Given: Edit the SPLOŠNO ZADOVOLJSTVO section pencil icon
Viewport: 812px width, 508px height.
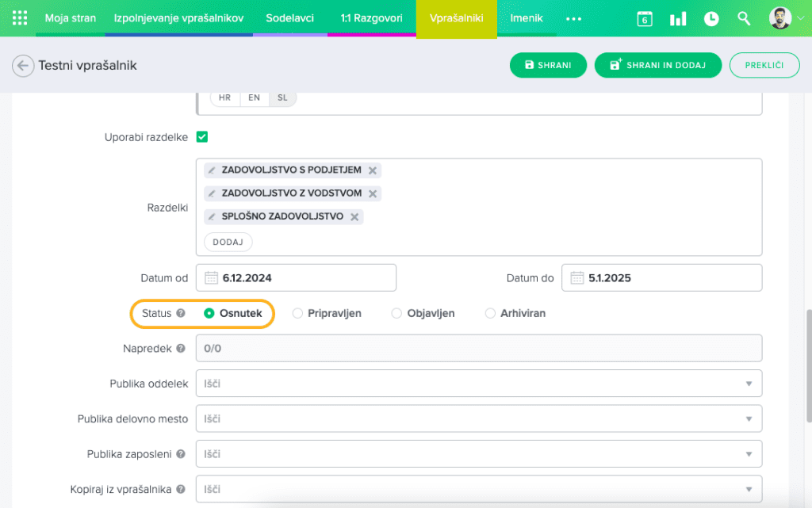Looking at the screenshot, I should click(x=212, y=216).
